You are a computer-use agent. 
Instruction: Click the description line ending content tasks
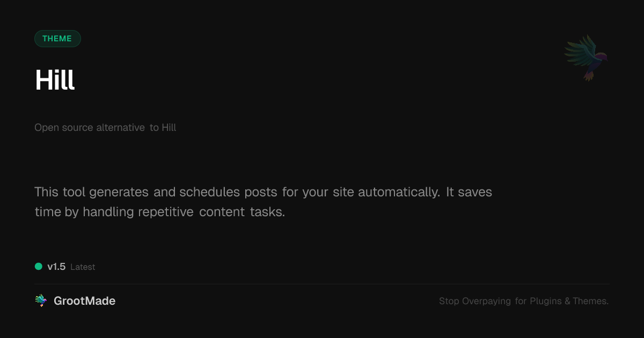(x=160, y=212)
